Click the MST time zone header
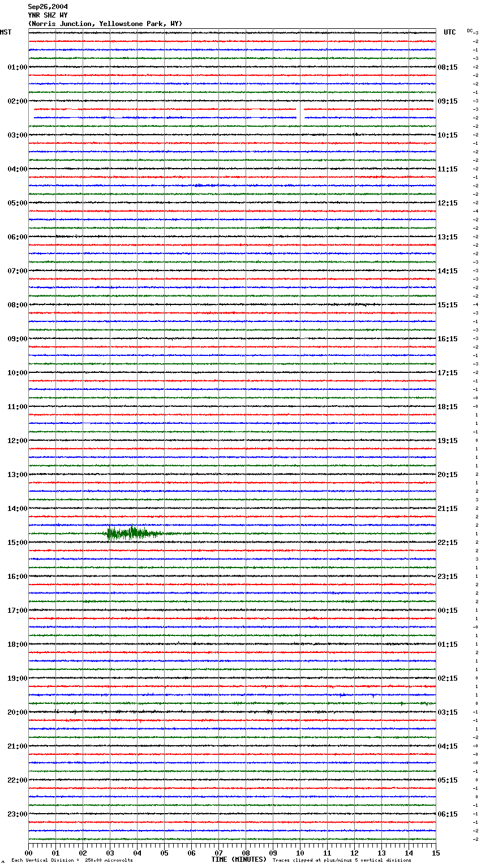 click(x=6, y=32)
